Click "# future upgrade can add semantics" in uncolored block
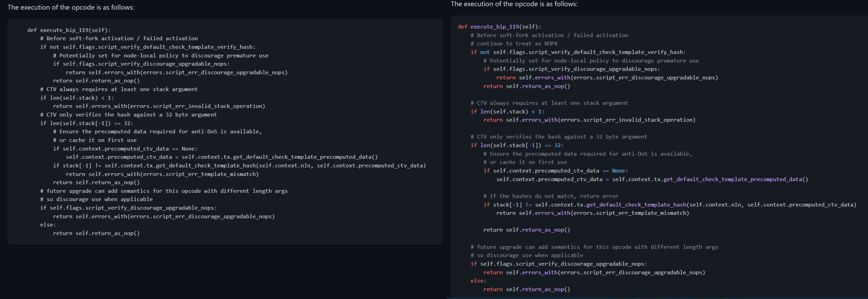The image size is (868, 299). [x=164, y=191]
